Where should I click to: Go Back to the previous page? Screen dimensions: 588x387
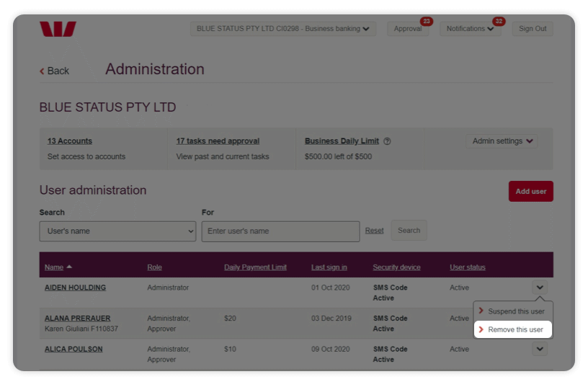[x=55, y=71]
